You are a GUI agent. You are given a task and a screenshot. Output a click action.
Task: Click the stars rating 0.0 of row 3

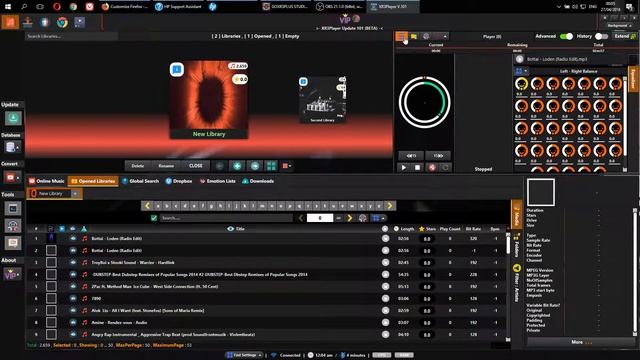(427, 262)
